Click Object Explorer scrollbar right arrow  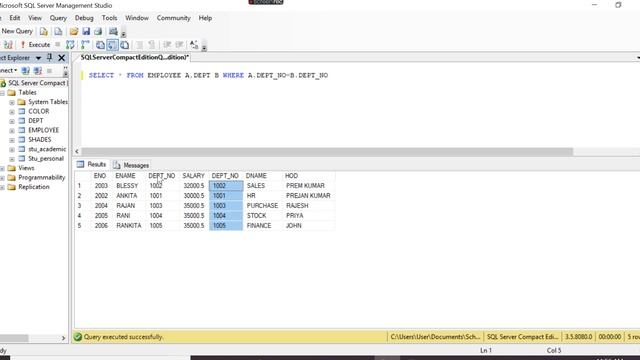pos(63,338)
